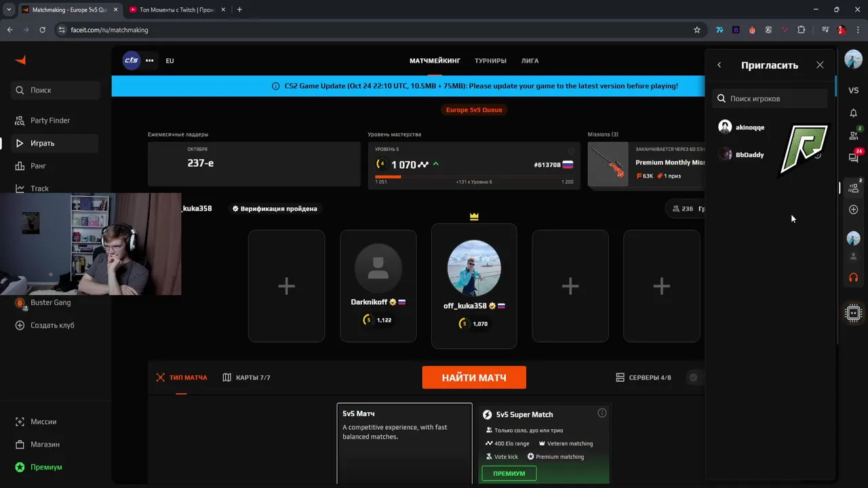
Task: Bookmark this page with star icon
Action: pos(697,30)
